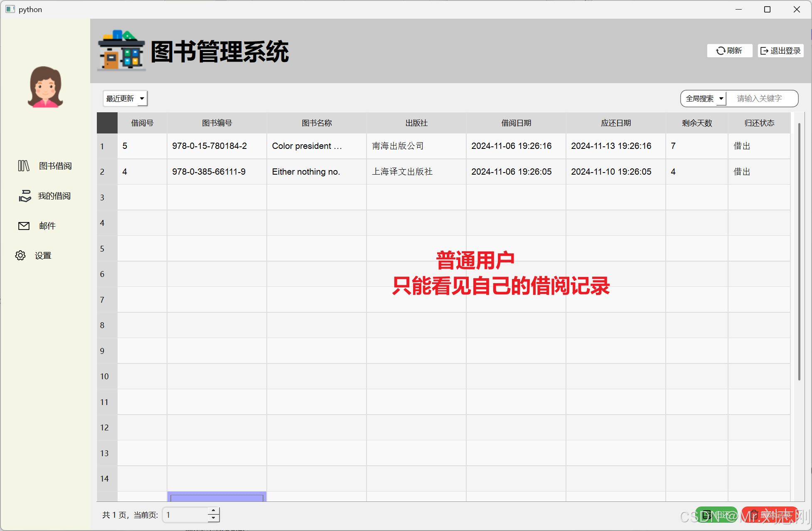Expand the 最近更新 sort dropdown
This screenshot has width=812, height=531.
125,99
